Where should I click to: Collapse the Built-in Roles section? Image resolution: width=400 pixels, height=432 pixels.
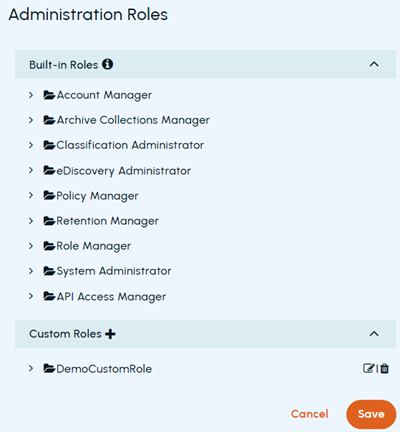click(x=374, y=64)
